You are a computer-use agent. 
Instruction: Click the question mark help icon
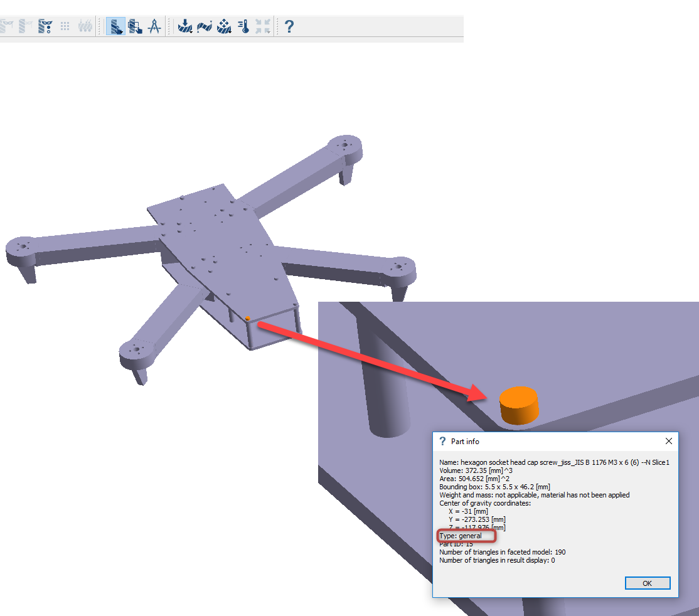(x=289, y=26)
